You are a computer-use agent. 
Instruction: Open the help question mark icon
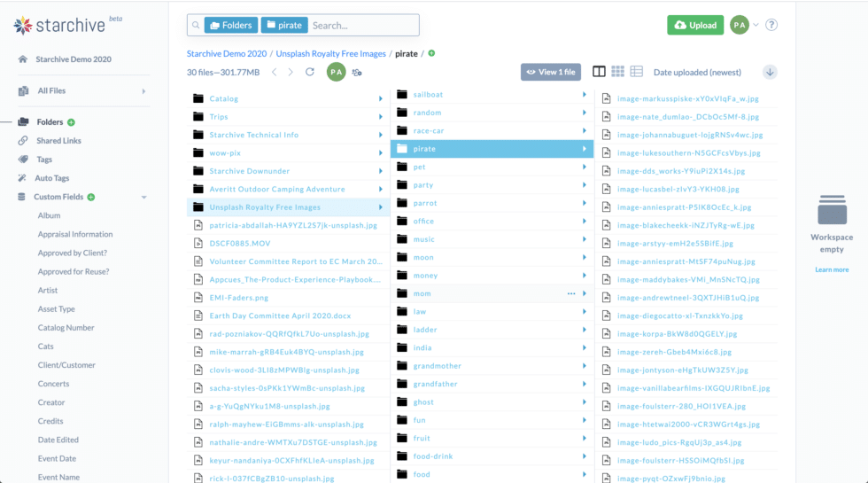[x=771, y=25]
